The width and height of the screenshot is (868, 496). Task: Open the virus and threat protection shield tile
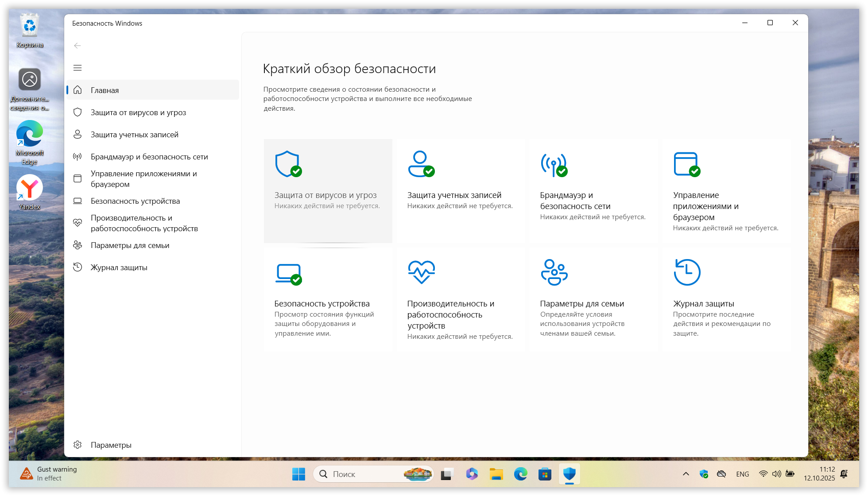coord(328,190)
